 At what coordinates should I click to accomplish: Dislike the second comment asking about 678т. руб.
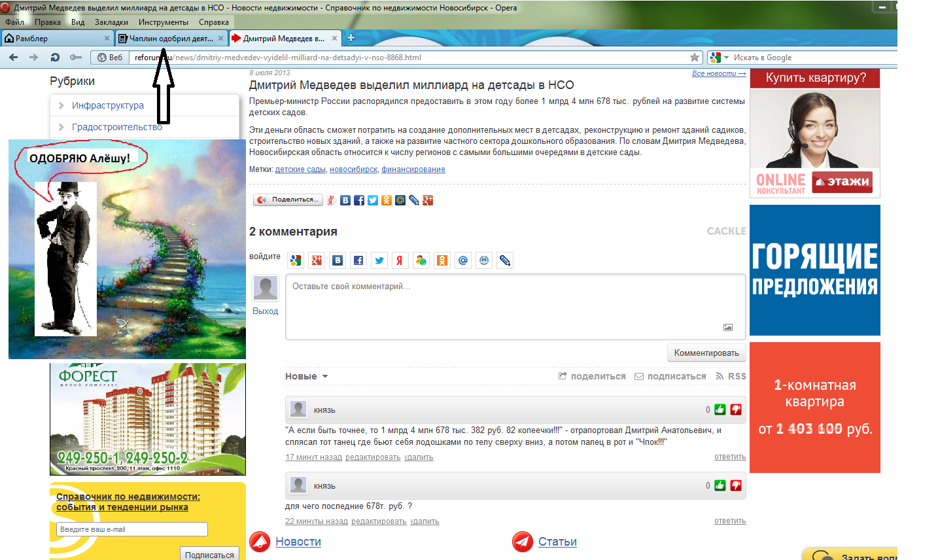click(736, 485)
